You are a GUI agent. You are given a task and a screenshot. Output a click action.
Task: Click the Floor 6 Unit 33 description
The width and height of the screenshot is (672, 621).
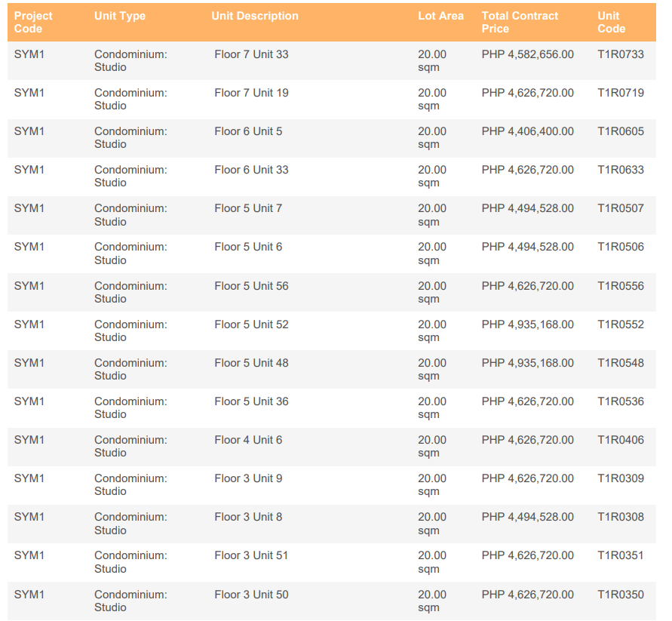(x=251, y=170)
